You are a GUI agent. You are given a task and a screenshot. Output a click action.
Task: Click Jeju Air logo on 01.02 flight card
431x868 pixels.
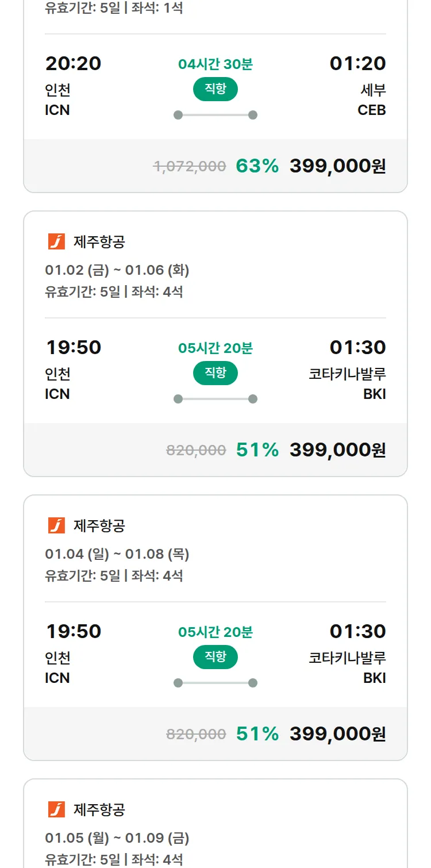56,241
